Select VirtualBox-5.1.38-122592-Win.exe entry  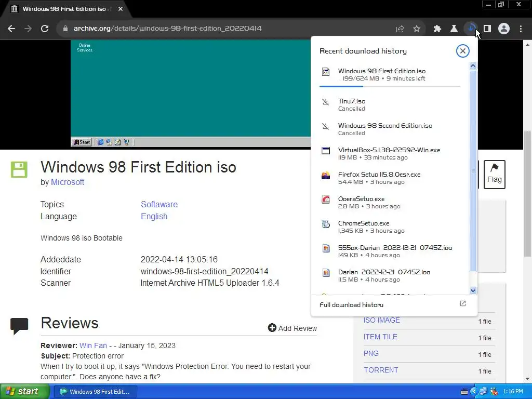390,153
